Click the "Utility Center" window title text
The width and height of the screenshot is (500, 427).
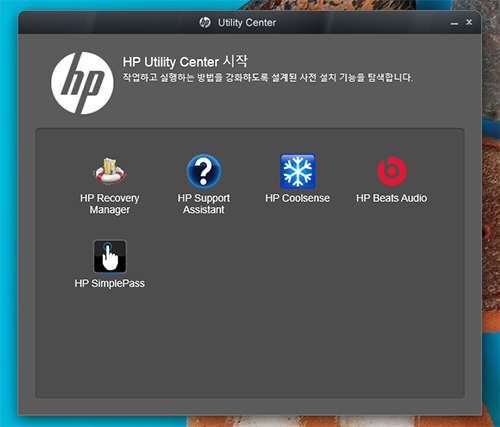click(x=247, y=23)
